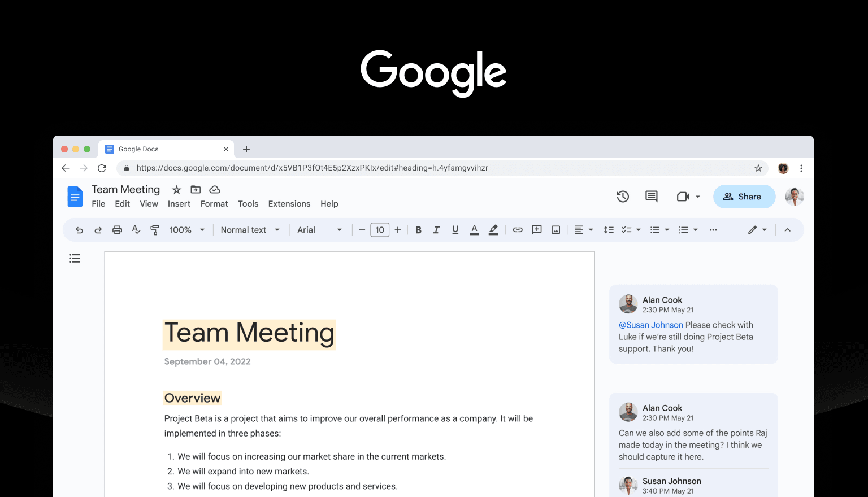This screenshot has height=497, width=868.
Task: Open version history clock icon
Action: tap(623, 197)
